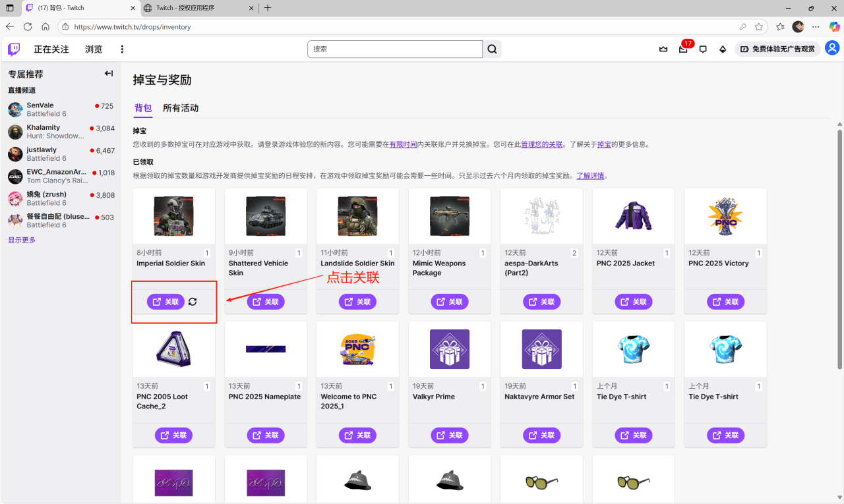
Task: Close the 背包 - Twitch tab
Action: point(133,8)
